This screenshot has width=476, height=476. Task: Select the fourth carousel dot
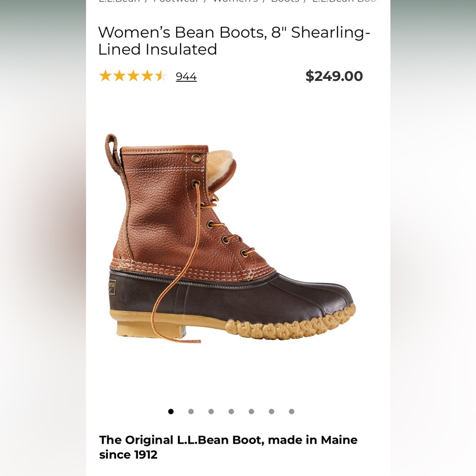click(x=232, y=410)
